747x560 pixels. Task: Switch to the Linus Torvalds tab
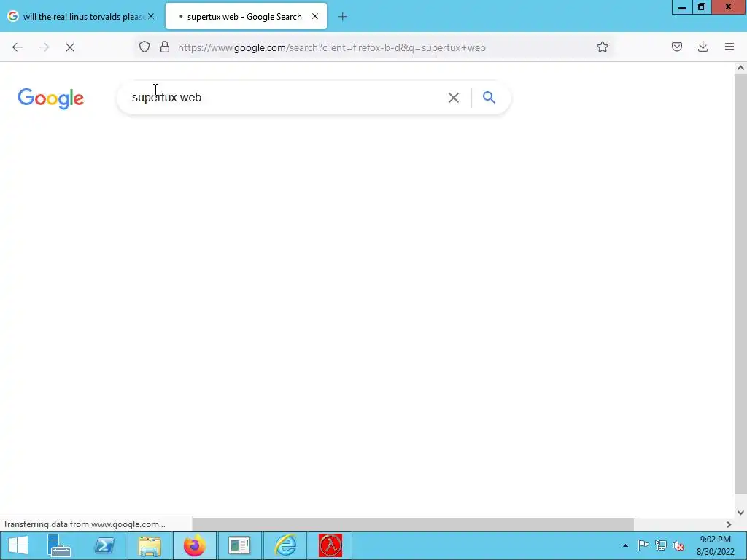point(80,17)
